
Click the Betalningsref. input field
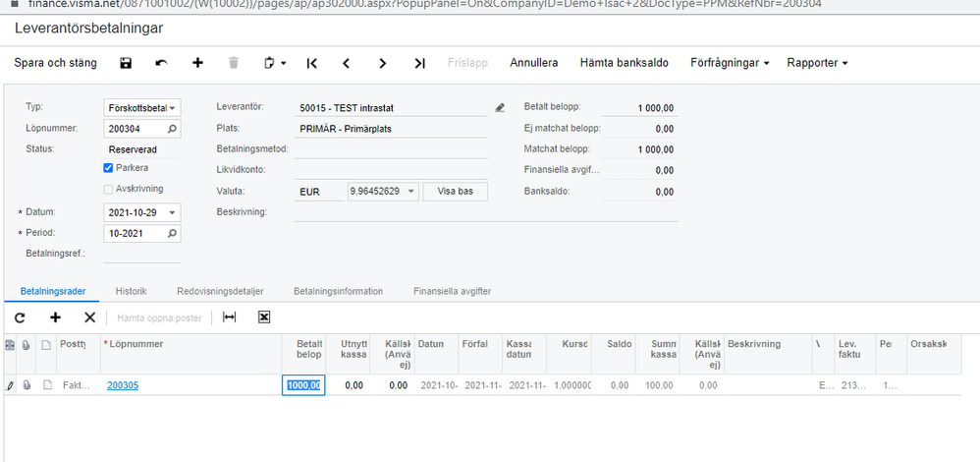[141, 254]
